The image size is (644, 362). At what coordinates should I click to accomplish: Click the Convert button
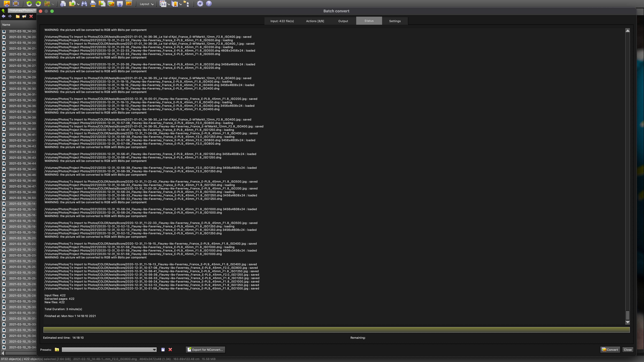tap(610, 350)
